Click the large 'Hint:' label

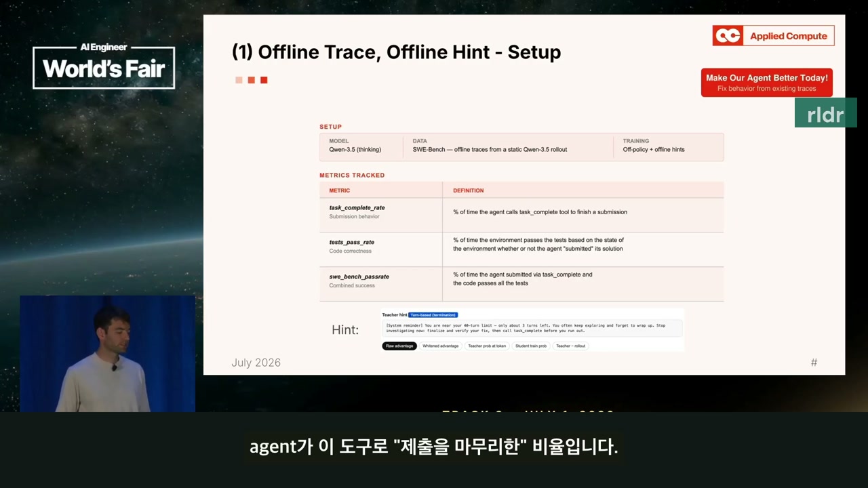click(x=345, y=330)
